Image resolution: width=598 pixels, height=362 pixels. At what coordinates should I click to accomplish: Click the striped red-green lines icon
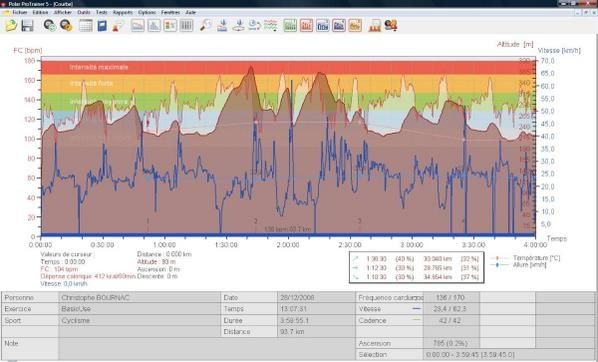tap(270, 26)
